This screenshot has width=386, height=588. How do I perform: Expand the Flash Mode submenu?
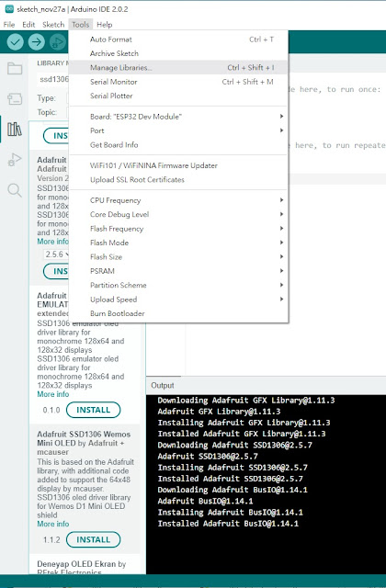(178, 243)
